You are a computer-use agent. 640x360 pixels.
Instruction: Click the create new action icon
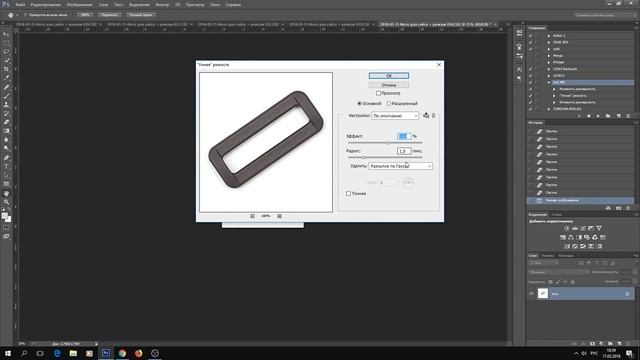(x=618, y=116)
